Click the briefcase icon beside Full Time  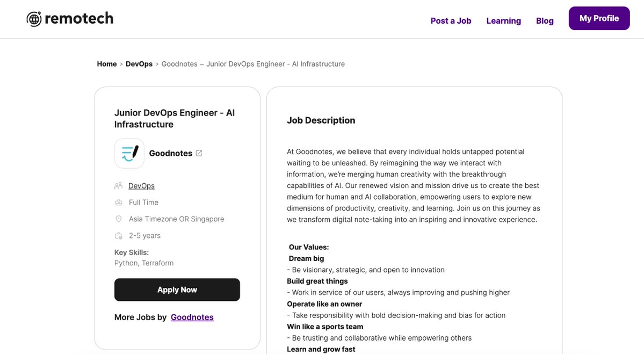click(x=118, y=203)
